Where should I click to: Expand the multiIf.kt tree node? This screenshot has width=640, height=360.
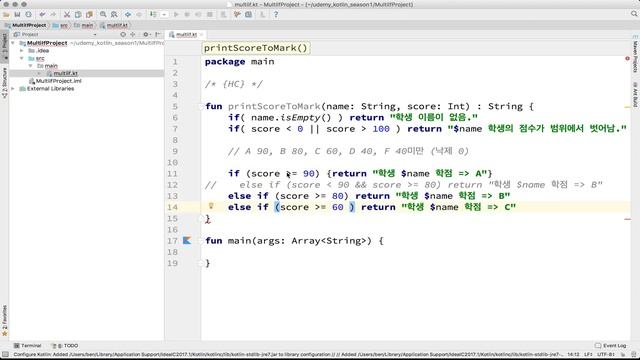coord(39,73)
